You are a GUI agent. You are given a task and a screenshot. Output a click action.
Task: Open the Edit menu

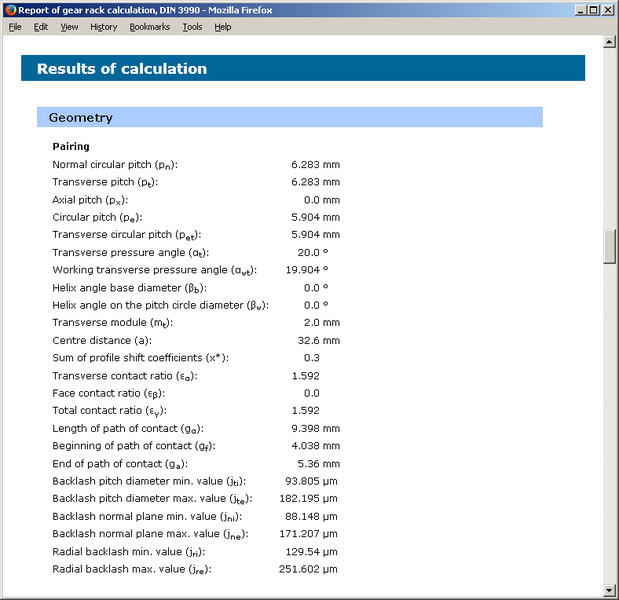point(41,27)
